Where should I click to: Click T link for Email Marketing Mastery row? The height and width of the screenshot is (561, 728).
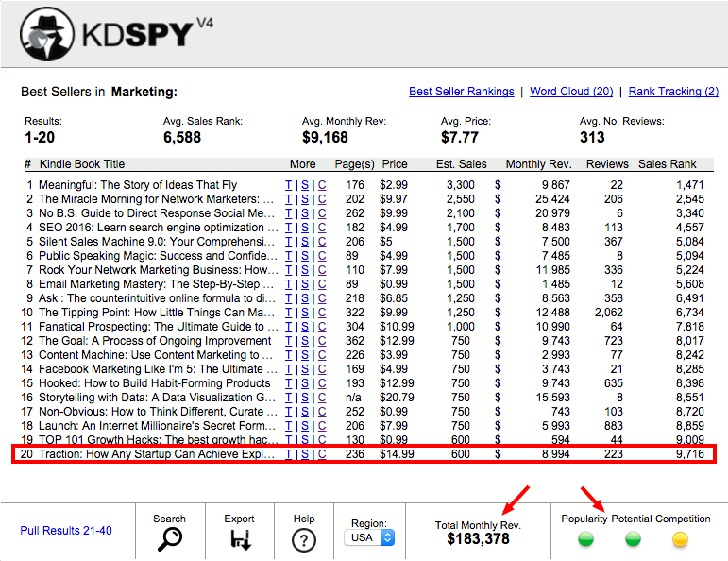click(x=288, y=284)
